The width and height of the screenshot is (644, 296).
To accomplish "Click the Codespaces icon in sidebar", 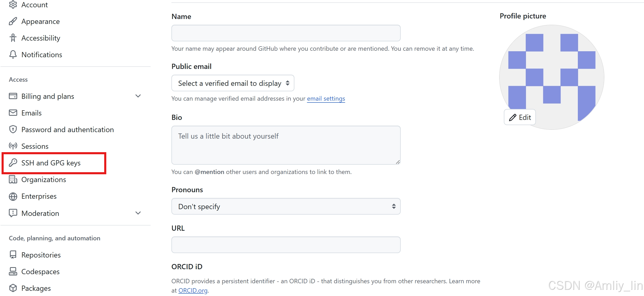I will (x=13, y=272).
